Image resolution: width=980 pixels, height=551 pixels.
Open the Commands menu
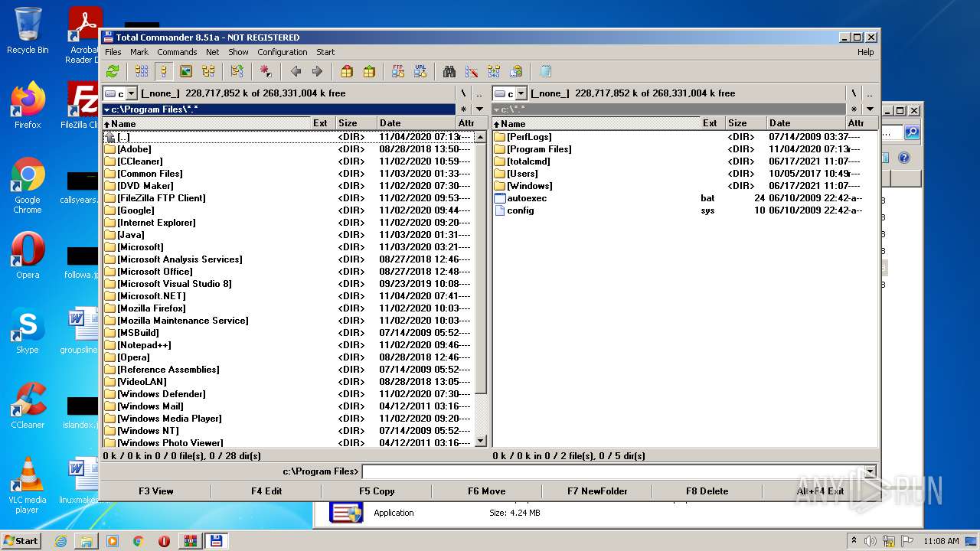point(177,52)
